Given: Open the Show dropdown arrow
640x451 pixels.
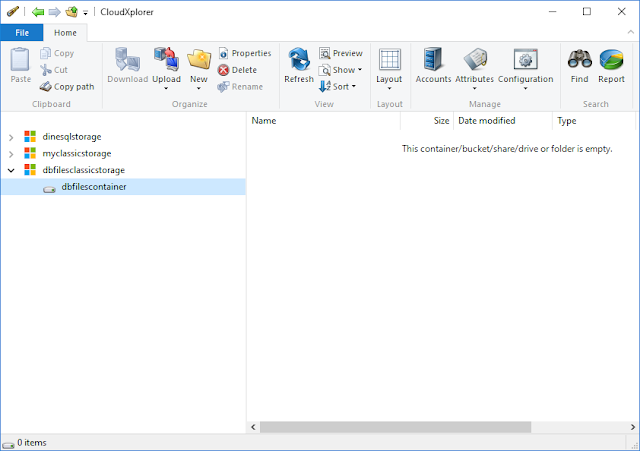Looking at the screenshot, I should pos(360,70).
